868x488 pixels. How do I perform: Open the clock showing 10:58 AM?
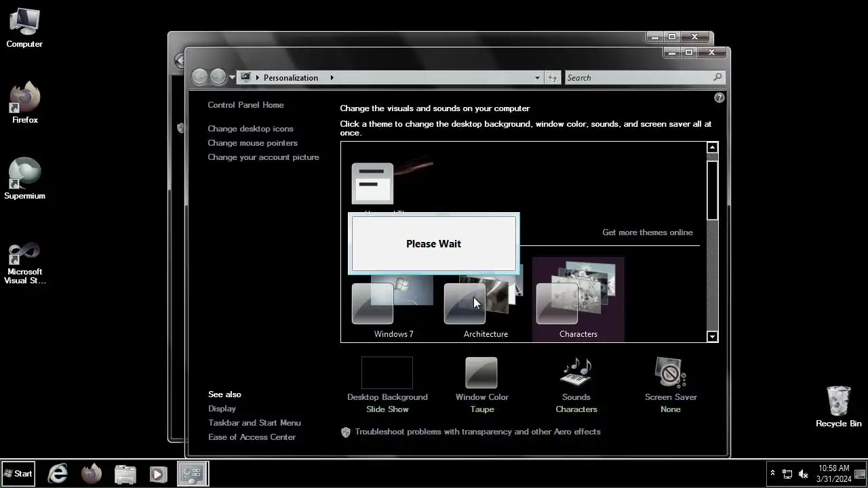(x=833, y=474)
